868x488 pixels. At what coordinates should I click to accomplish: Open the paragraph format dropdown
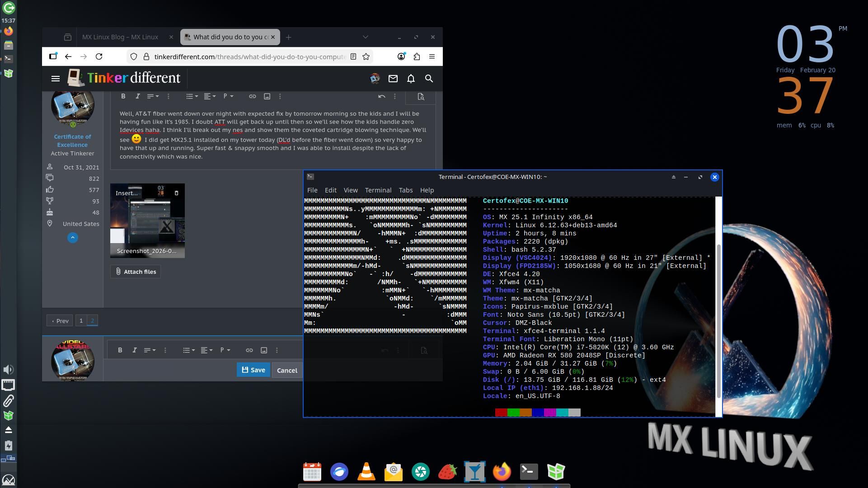(228, 96)
